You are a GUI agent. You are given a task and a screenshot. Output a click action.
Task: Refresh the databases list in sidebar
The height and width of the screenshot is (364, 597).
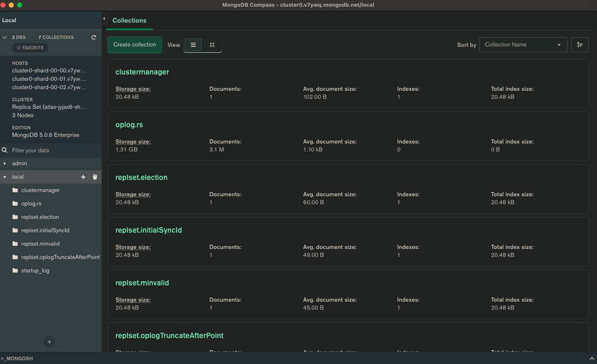[94, 37]
